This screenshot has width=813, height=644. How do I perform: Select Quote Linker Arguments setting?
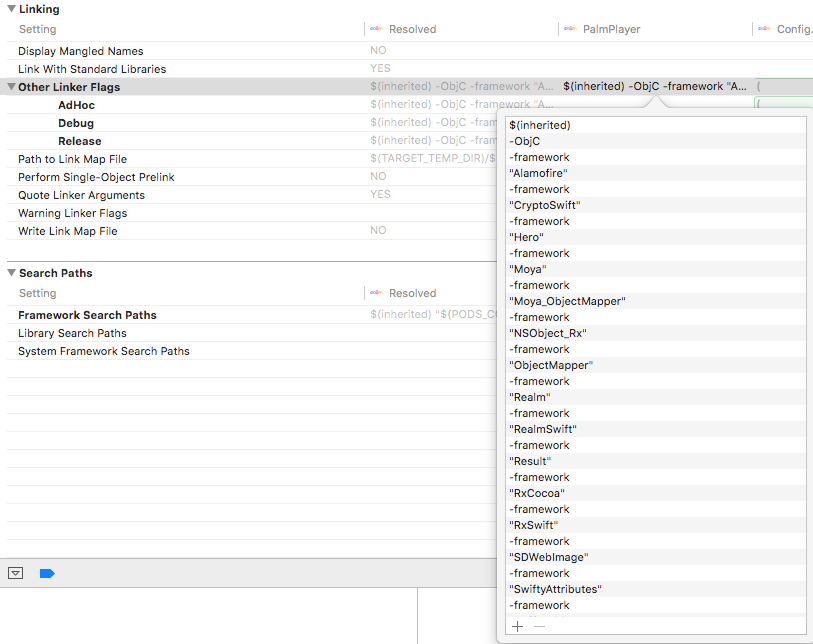[81, 195]
